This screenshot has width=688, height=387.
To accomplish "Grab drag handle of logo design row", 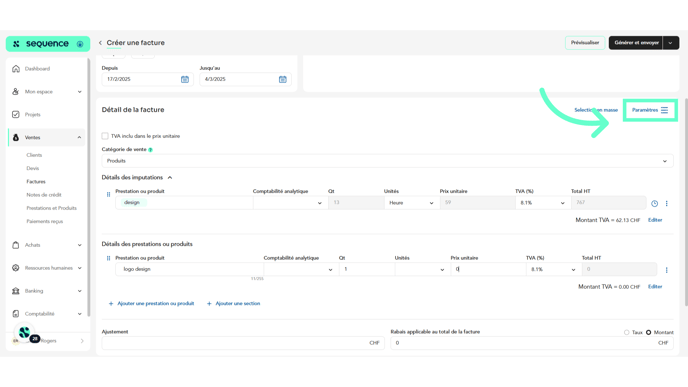I will [x=108, y=258].
